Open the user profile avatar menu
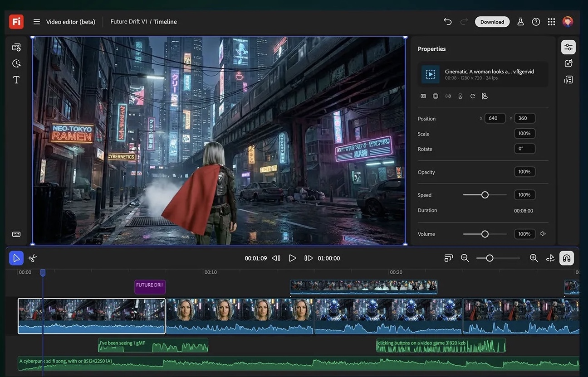The image size is (588, 377). pos(568,22)
